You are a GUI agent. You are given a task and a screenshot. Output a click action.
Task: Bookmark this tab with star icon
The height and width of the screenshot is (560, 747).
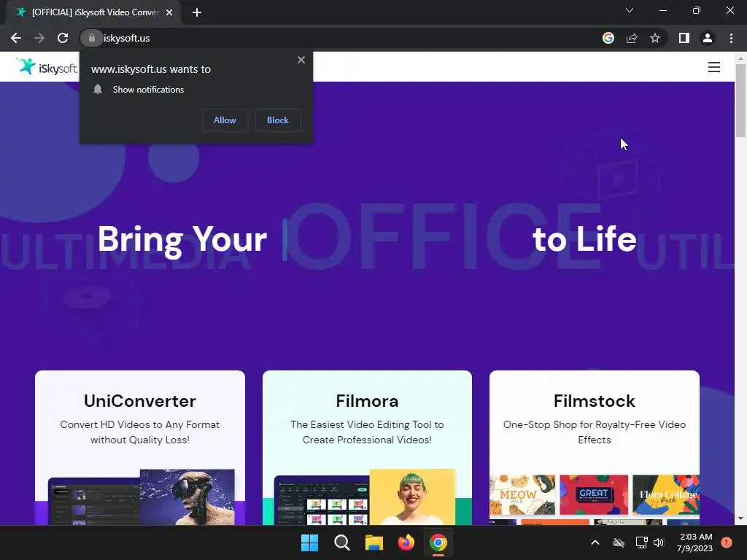(655, 38)
